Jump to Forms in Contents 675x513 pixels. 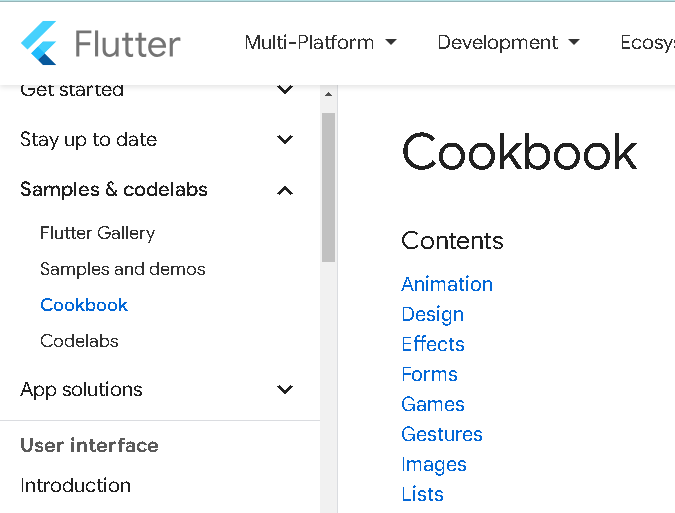429,374
